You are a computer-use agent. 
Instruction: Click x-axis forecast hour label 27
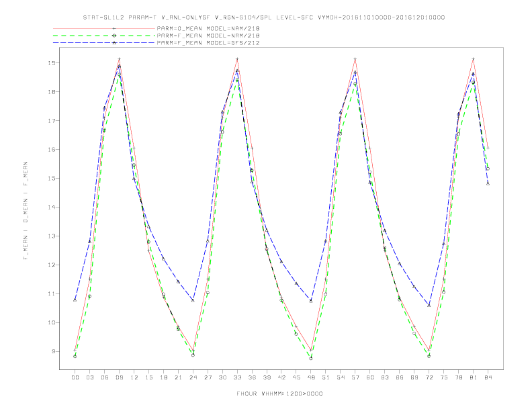click(208, 377)
